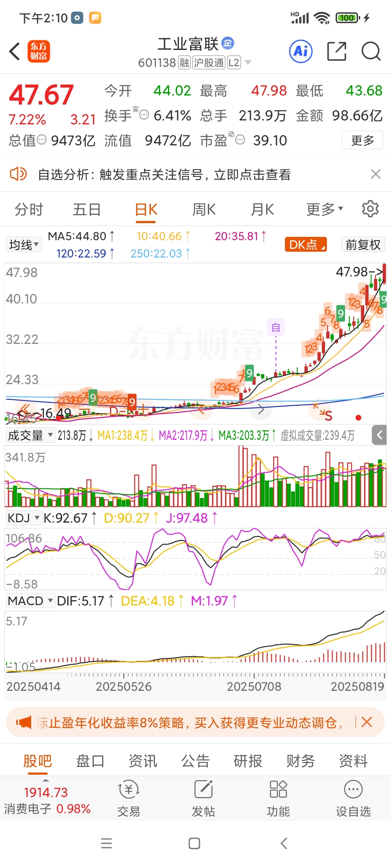Tap the megaphone icon in promo banner
391x868 pixels.
point(24,722)
